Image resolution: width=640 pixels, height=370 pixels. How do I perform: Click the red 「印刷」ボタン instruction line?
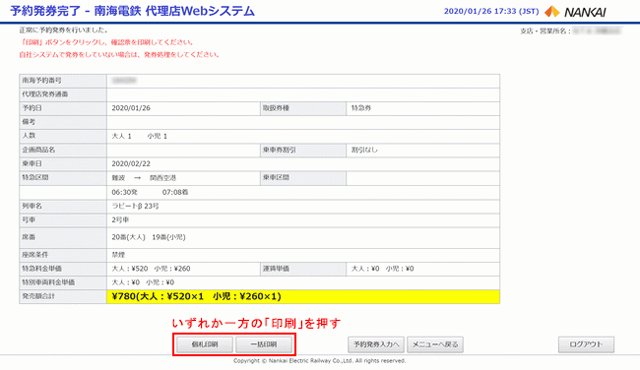click(107, 42)
